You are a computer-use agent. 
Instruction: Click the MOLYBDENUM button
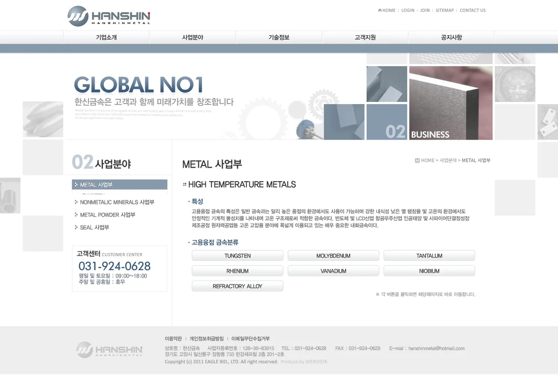click(x=333, y=256)
